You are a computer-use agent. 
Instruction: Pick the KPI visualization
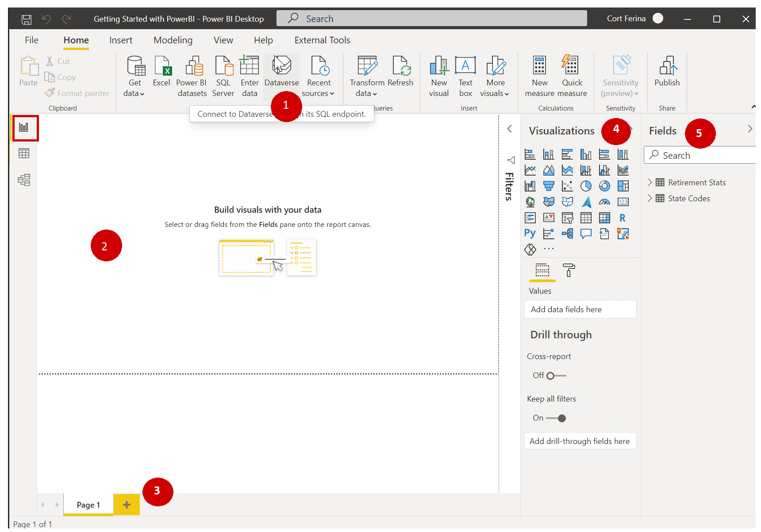(x=549, y=218)
